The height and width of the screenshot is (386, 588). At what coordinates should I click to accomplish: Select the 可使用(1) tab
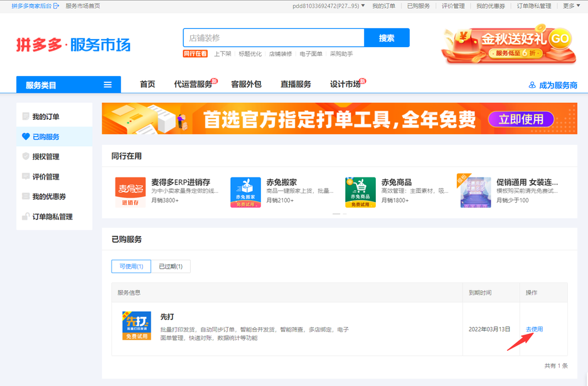click(131, 266)
